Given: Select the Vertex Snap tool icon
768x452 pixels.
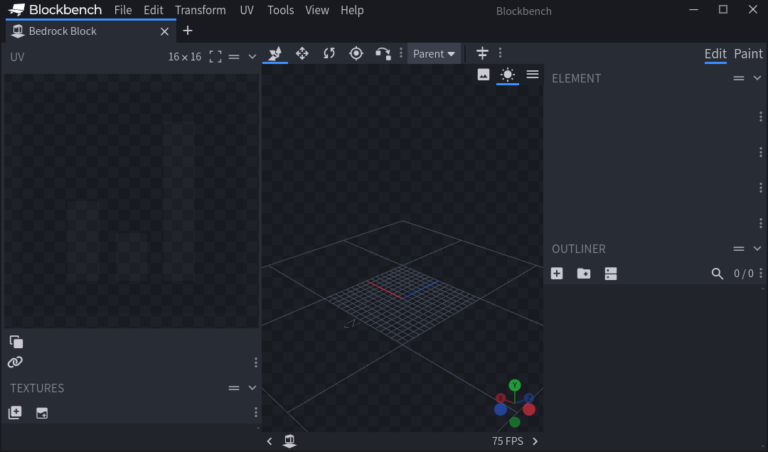Looking at the screenshot, I should coord(383,53).
